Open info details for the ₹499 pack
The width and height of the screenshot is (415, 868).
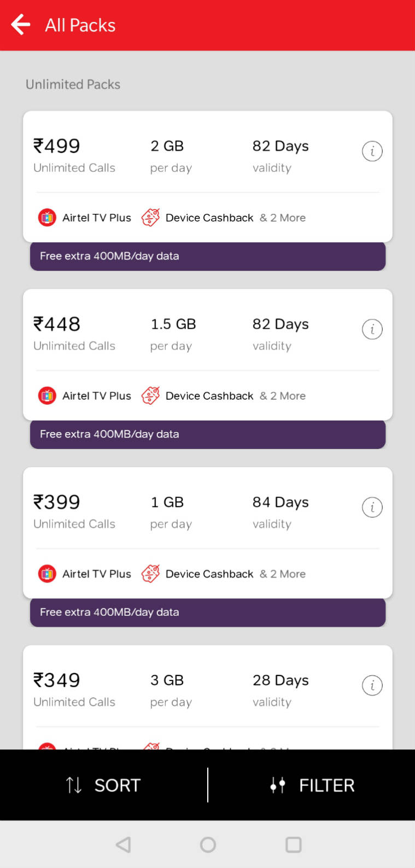click(372, 152)
